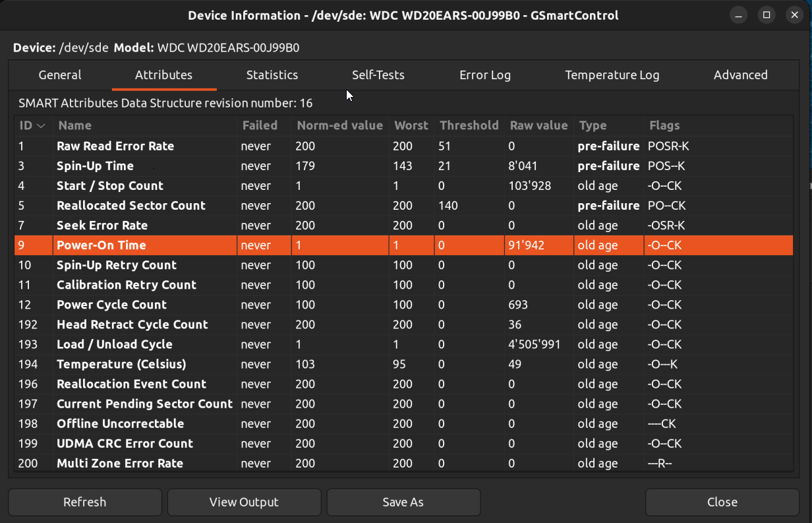The height and width of the screenshot is (523, 812).
Task: Click norm-ed value 179
Action: (x=305, y=166)
